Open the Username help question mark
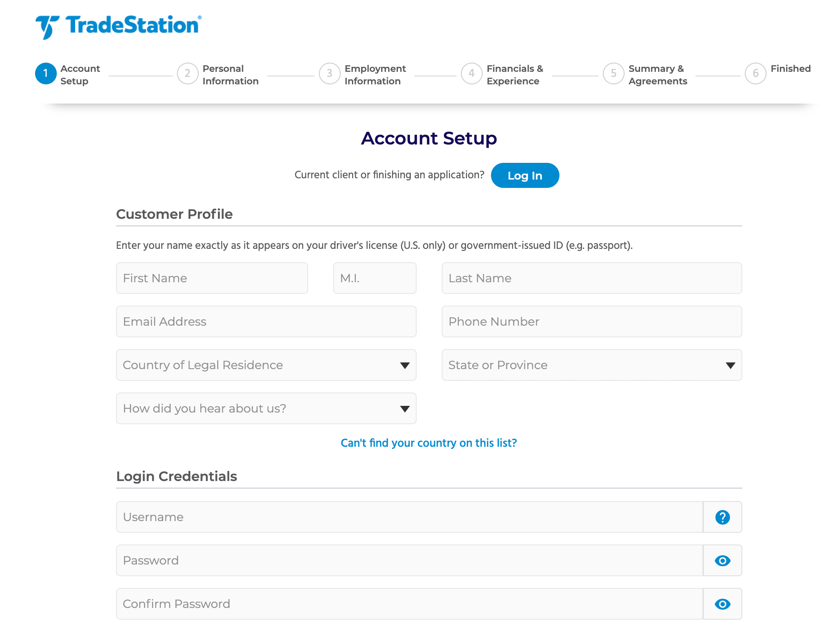The height and width of the screenshot is (633, 840). pos(722,517)
